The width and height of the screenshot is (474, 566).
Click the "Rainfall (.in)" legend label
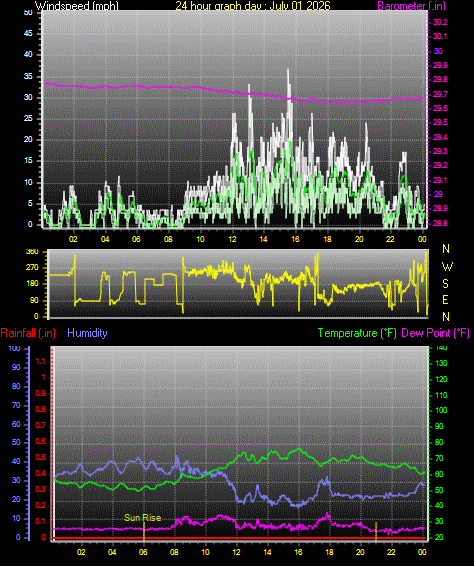28,333
